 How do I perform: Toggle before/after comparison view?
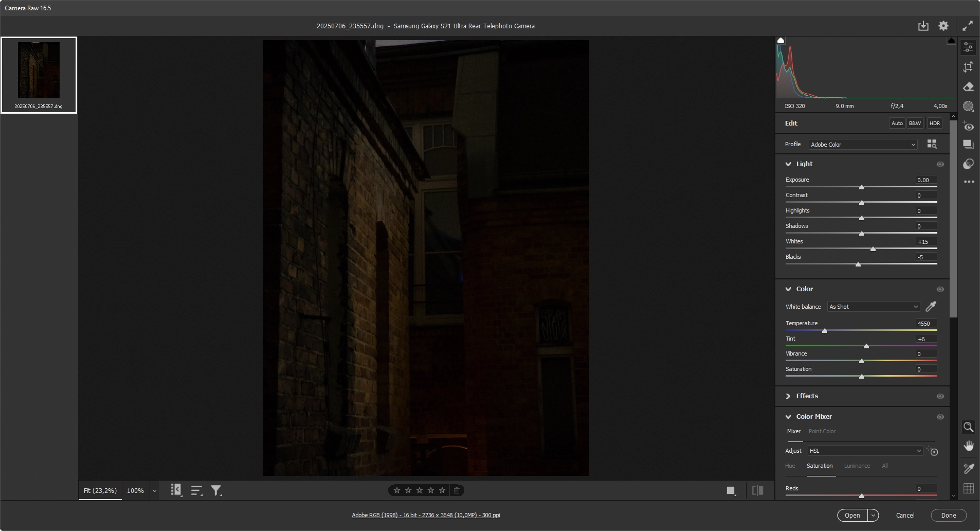click(757, 490)
